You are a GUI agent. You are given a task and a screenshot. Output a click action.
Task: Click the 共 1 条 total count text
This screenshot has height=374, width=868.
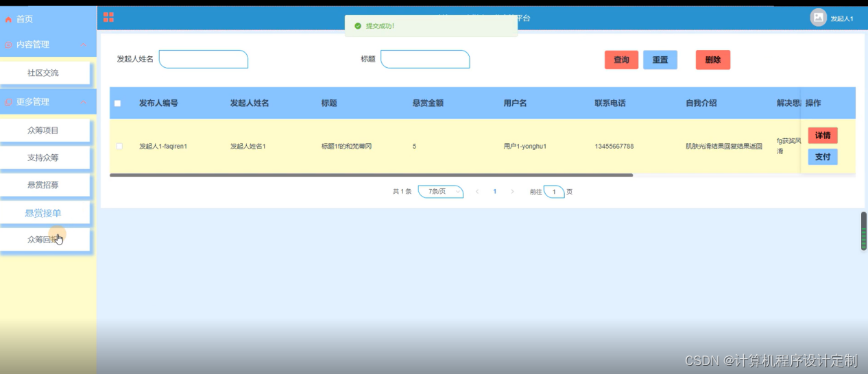click(x=402, y=192)
